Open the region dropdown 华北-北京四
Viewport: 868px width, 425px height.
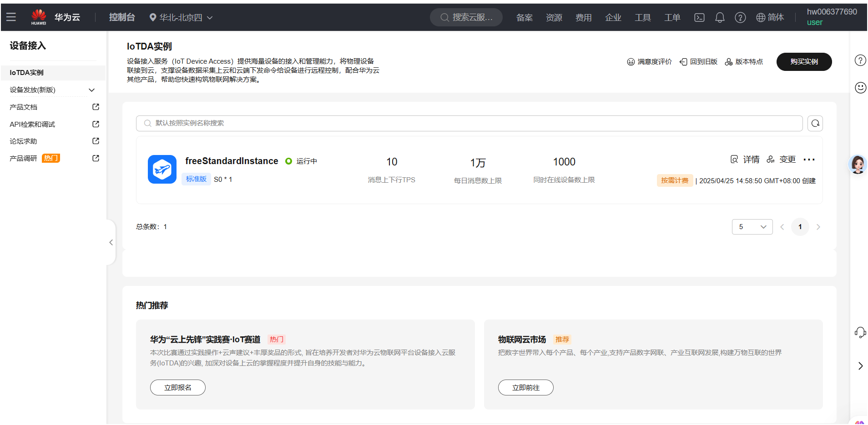(181, 17)
